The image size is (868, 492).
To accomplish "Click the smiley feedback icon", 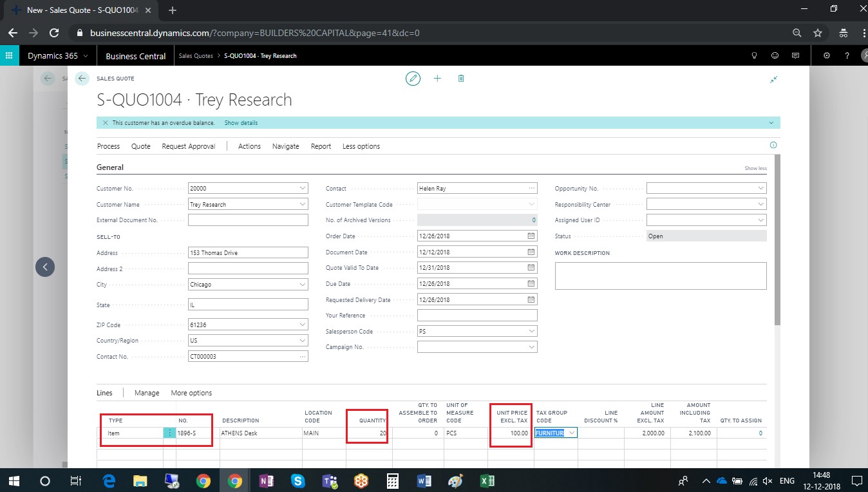I will point(775,56).
